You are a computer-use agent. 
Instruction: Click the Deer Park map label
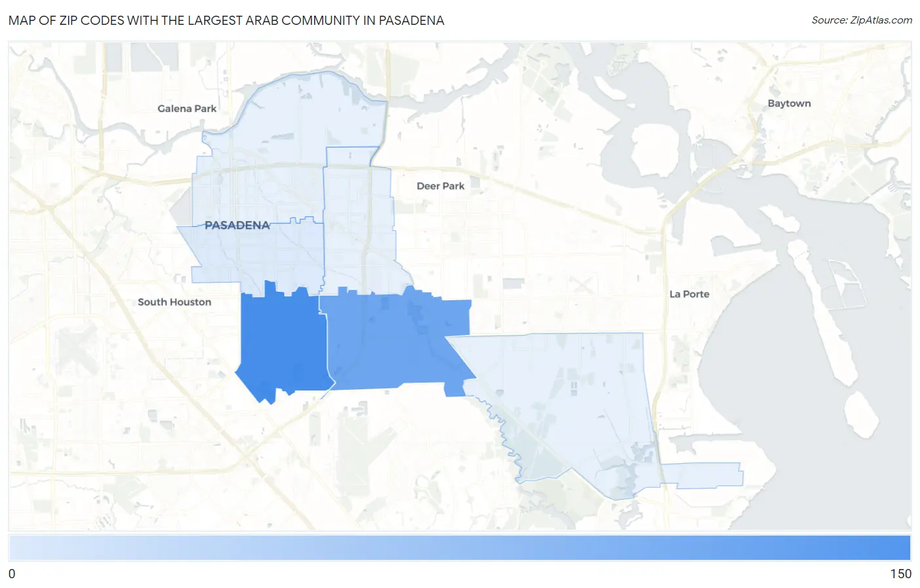pyautogui.click(x=440, y=186)
